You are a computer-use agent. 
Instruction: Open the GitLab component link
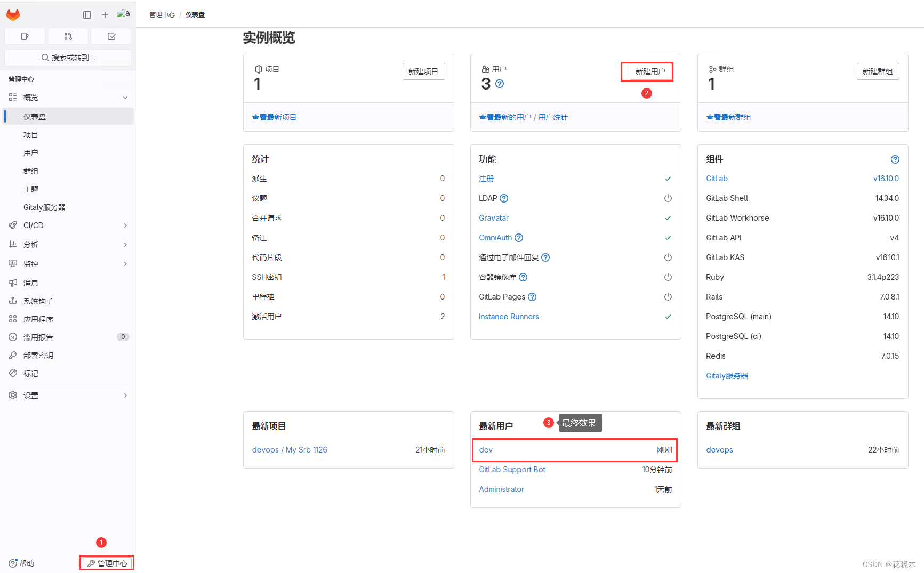(717, 179)
